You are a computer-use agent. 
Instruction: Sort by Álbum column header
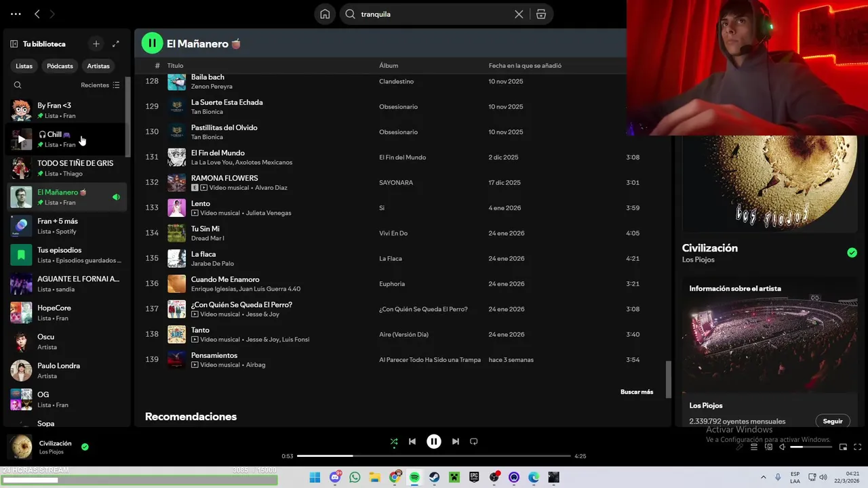(x=389, y=66)
